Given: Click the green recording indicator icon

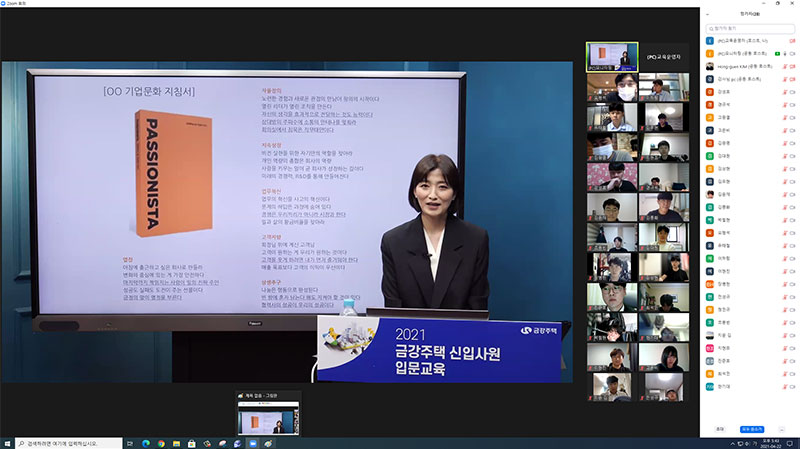Looking at the screenshot, I should click(778, 54).
